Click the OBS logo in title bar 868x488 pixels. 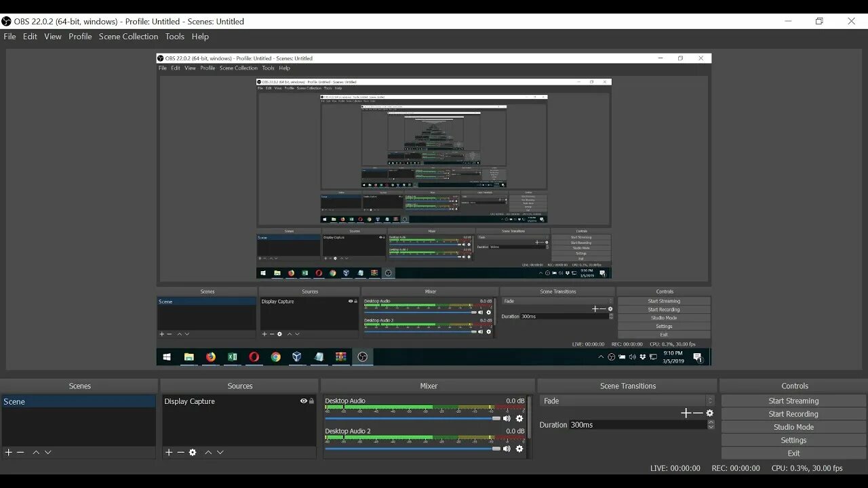[6, 21]
